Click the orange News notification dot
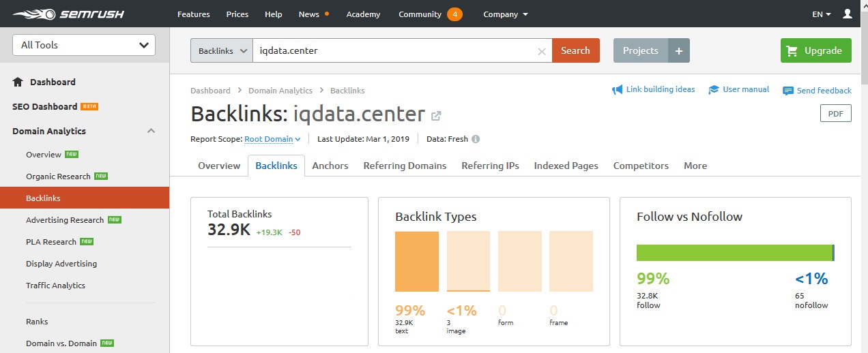Screen dimensions: 868x353 click(x=327, y=14)
